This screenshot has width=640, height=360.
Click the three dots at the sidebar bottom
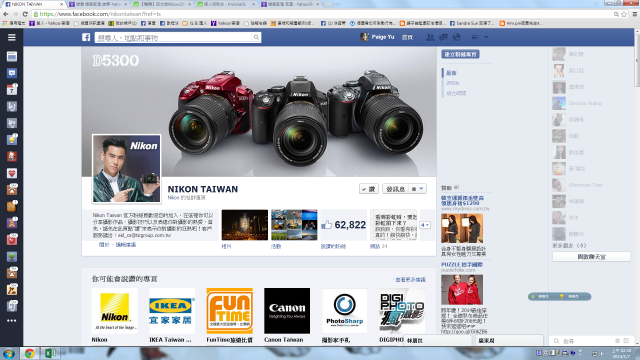point(11,320)
